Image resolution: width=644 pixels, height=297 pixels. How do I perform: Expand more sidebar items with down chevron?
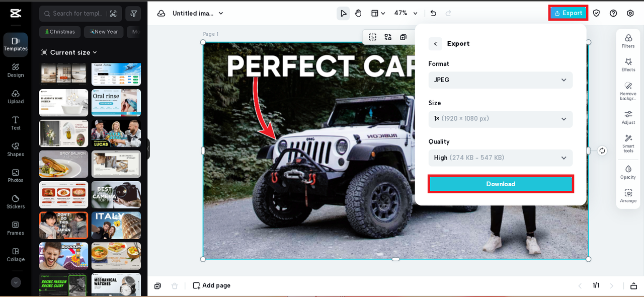pos(16,282)
